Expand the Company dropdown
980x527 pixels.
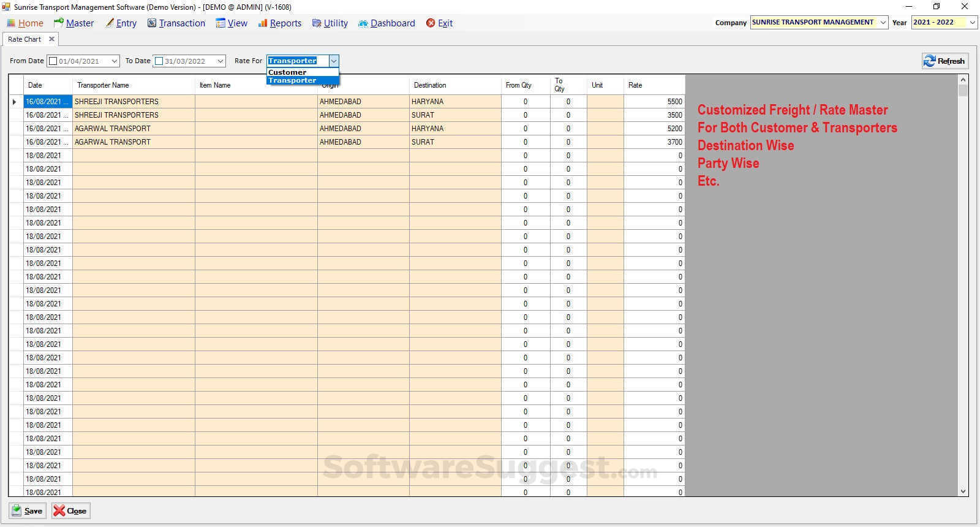coord(883,22)
